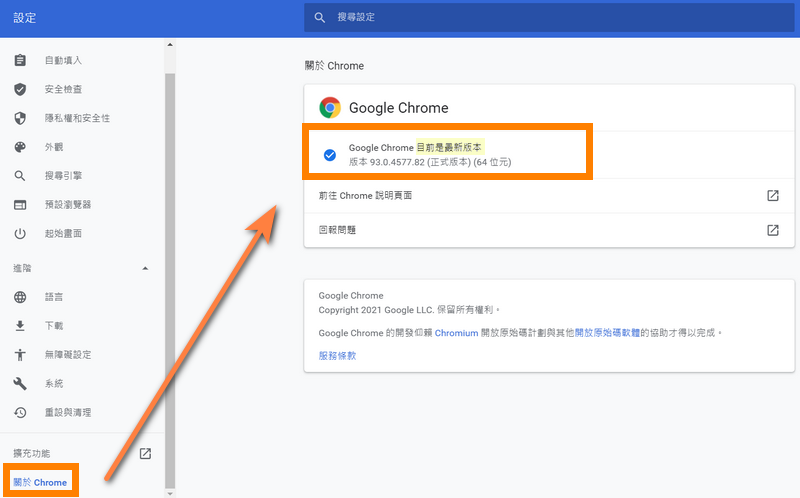This screenshot has height=498, width=800.
Task: Click the 無障礙設定 accessibility icon
Action: click(x=20, y=355)
